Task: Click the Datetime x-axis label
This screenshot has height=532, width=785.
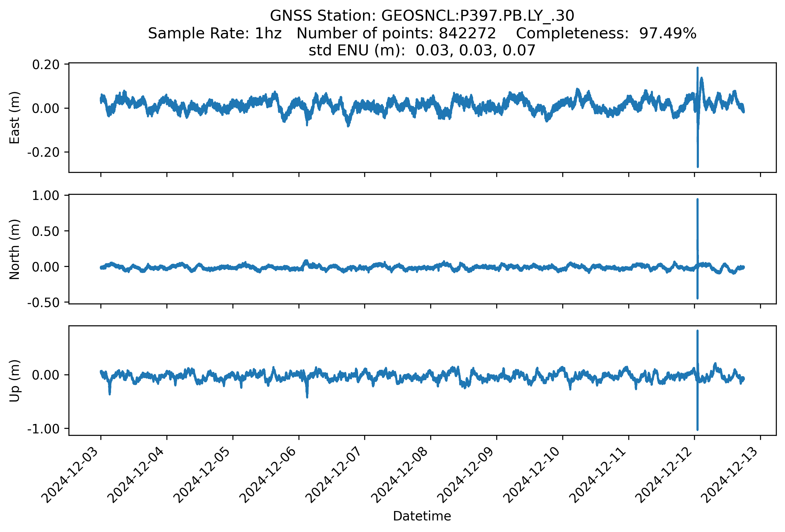Action: [422, 516]
